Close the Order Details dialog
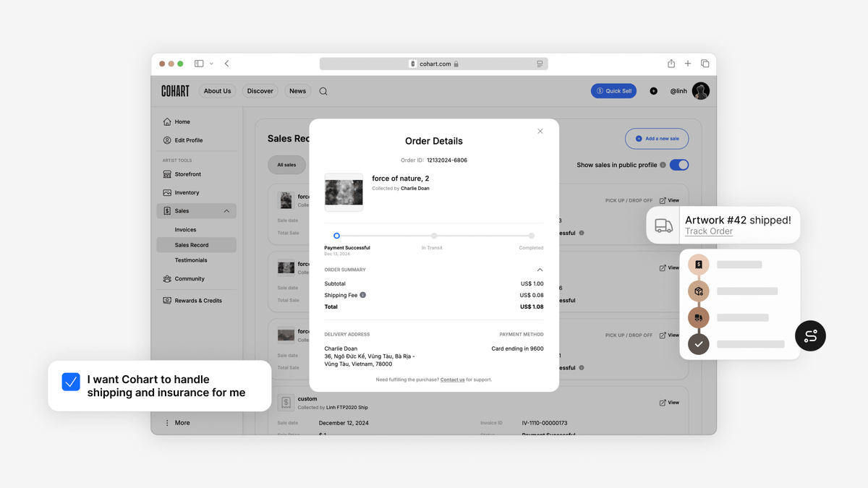Image resolution: width=868 pixels, height=488 pixels. click(x=540, y=132)
